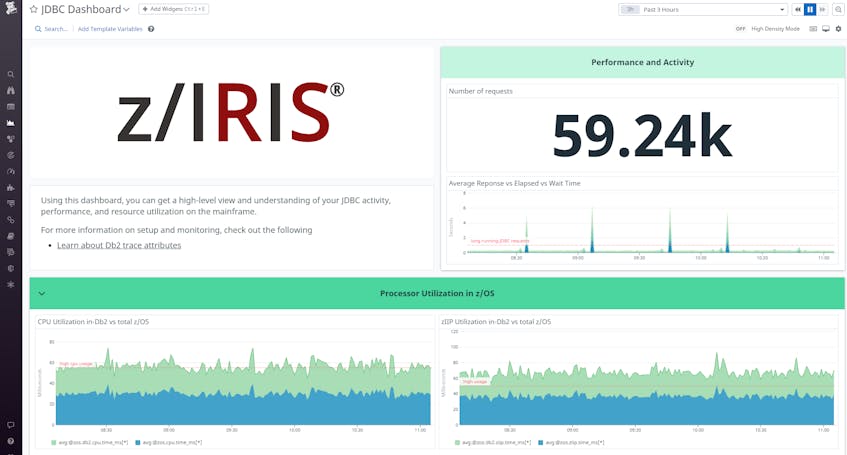Open the Infrastructure nodes icon in sidebar
The image size is (847, 455).
[10, 139]
